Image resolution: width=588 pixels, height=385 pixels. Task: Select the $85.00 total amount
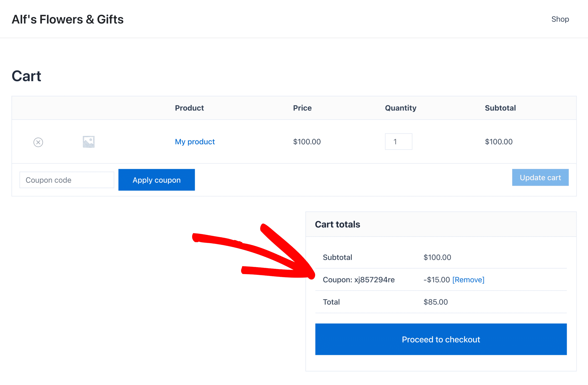coord(435,302)
